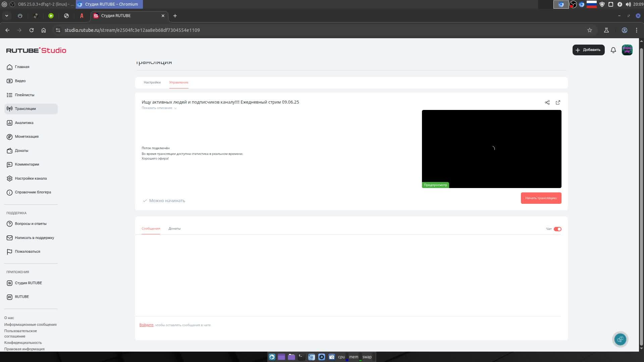The image size is (644, 362).
Task: Switch to Настройки tab
Action: tap(152, 82)
